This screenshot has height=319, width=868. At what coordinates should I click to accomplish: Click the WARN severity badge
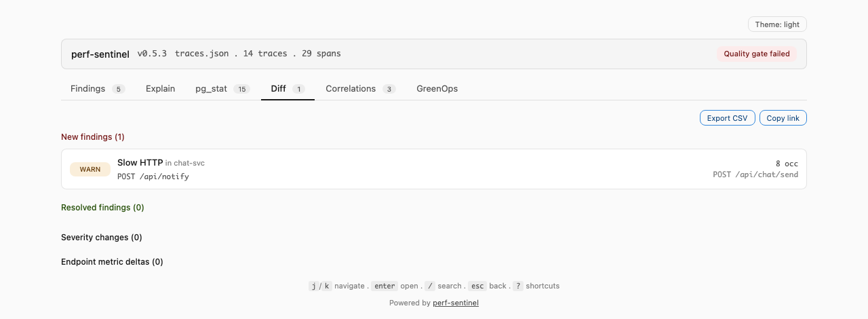(x=90, y=169)
